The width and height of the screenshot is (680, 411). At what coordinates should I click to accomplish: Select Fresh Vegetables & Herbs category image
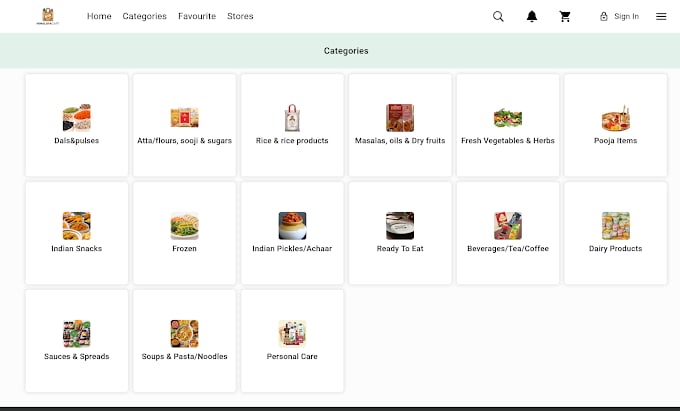click(508, 117)
